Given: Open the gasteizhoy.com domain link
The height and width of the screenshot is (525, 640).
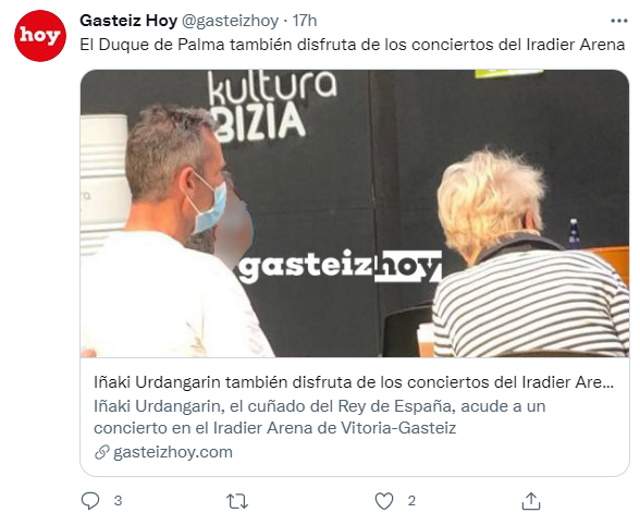Looking at the screenshot, I should pyautogui.click(x=173, y=452).
